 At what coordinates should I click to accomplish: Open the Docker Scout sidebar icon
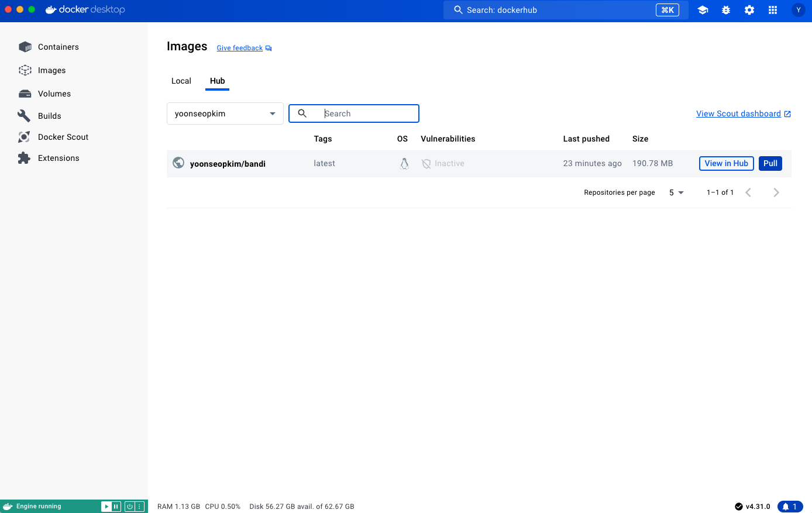coord(24,137)
